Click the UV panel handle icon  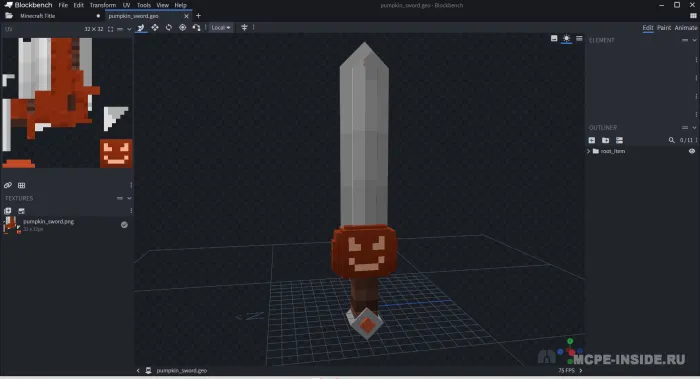click(x=120, y=29)
